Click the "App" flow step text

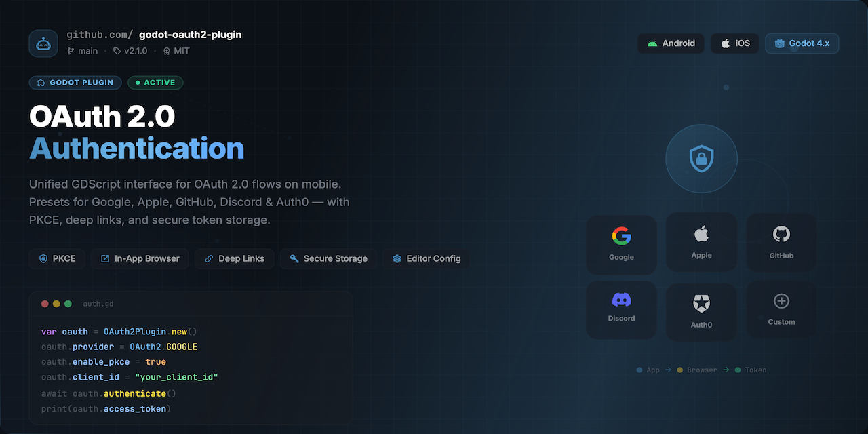point(653,370)
